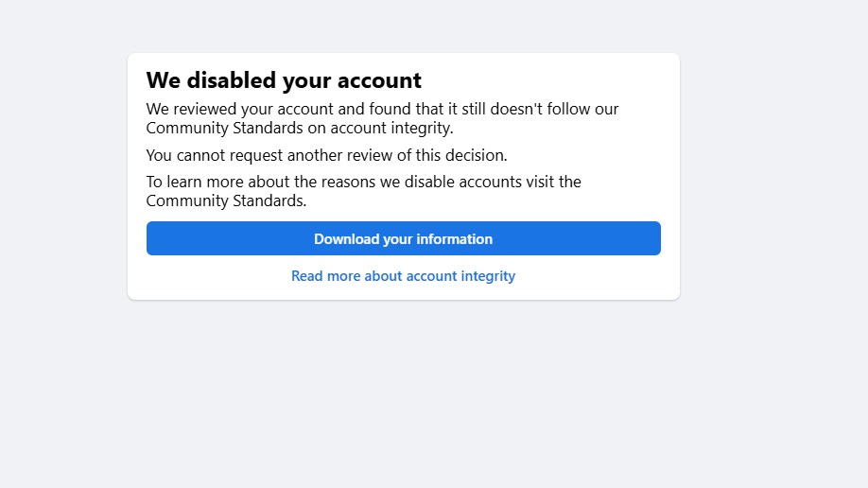868x488 pixels.
Task: Click the You cannot request another review sentence
Action: click(326, 155)
